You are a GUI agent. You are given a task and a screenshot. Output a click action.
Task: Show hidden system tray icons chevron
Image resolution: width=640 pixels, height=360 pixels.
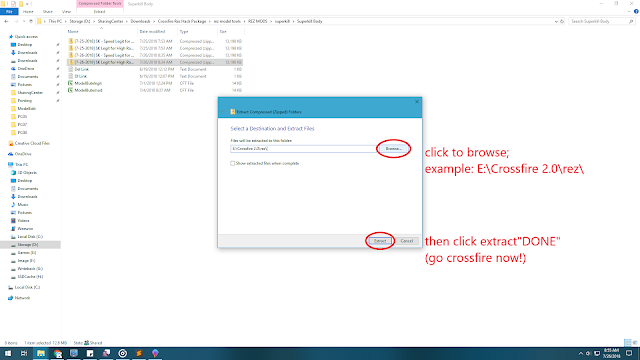pyautogui.click(x=580, y=353)
